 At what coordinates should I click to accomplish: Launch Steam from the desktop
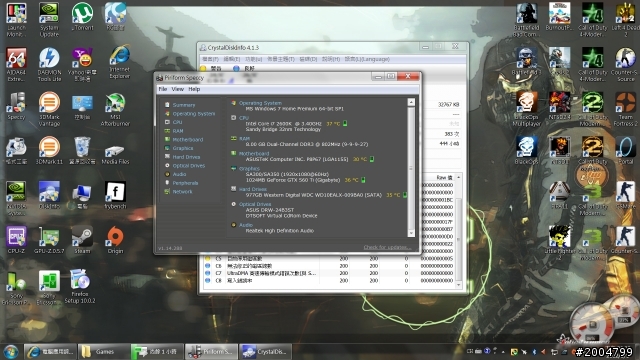82,240
